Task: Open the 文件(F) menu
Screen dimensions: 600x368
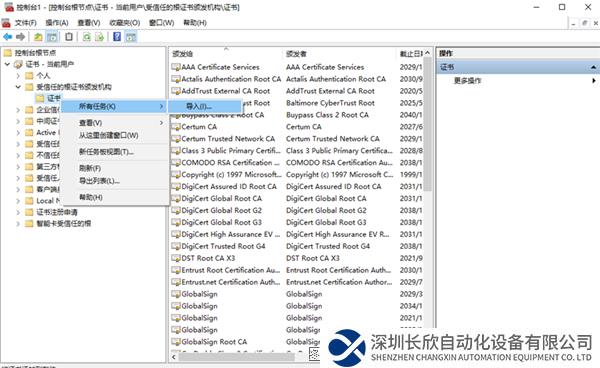Action: point(26,23)
